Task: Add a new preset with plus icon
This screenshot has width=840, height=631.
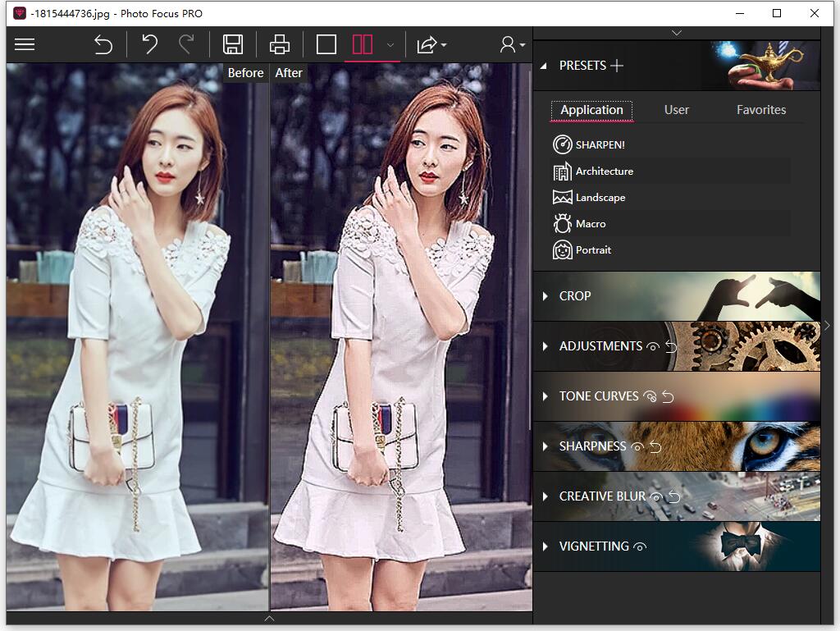Action: [617, 66]
